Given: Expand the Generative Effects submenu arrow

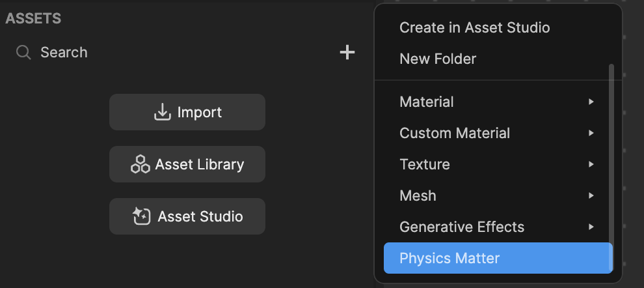Looking at the screenshot, I should point(591,227).
